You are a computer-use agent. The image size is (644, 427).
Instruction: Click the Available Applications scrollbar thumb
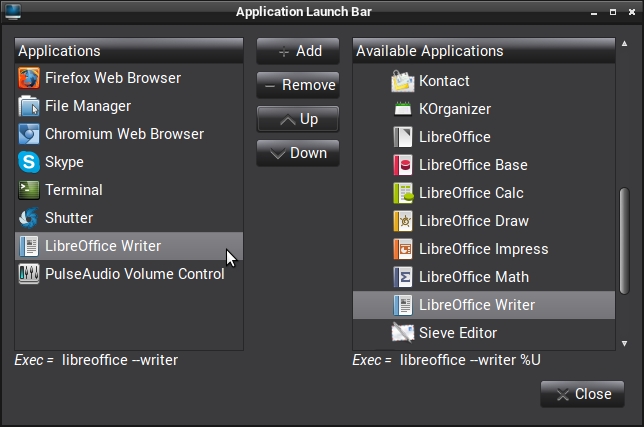click(624, 241)
